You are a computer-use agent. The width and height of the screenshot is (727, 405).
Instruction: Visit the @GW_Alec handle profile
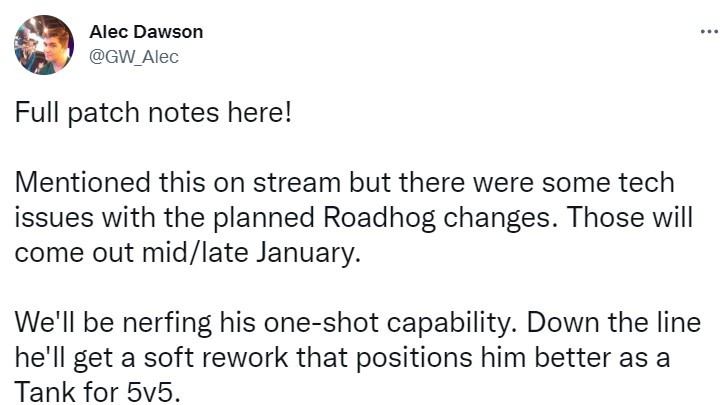point(134,56)
